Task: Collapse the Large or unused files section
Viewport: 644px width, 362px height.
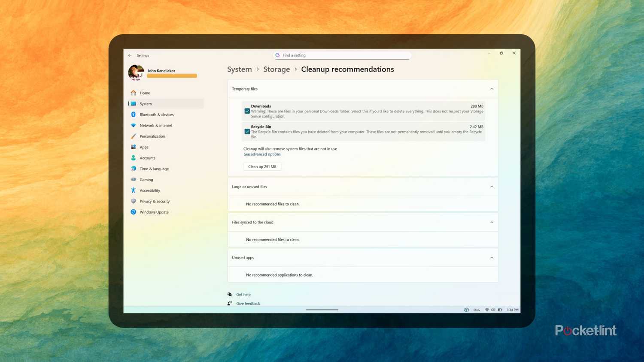Action: pos(492,187)
